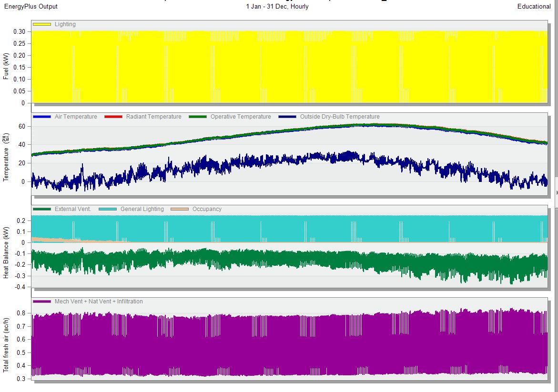
Task: Click the yellow Lighting legend swatch
Action: pos(42,24)
